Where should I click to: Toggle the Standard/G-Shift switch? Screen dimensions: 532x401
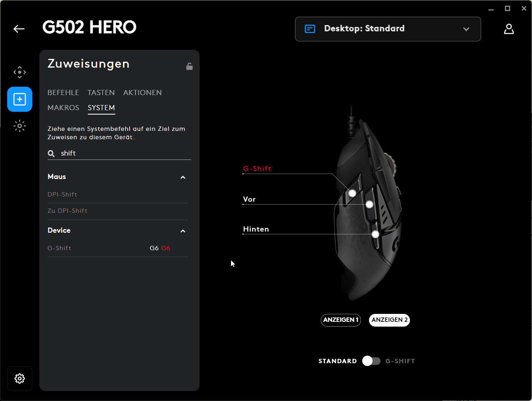click(x=371, y=361)
